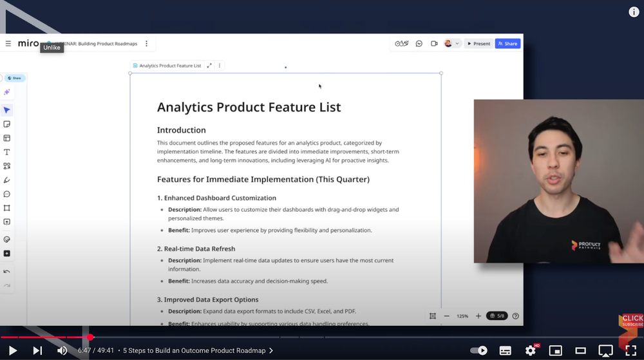Open the Upload tool
The height and width of the screenshot is (360, 644).
[7, 222]
